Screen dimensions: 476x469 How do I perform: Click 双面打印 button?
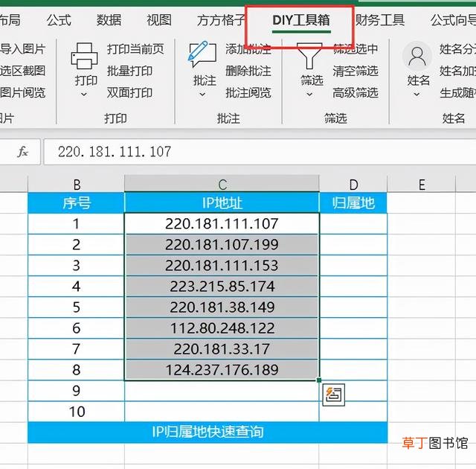[x=129, y=92]
